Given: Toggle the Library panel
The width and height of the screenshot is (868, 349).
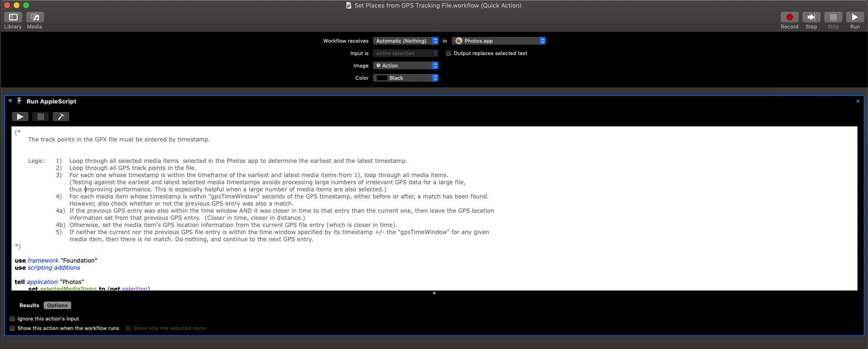Looking at the screenshot, I should 13,17.
